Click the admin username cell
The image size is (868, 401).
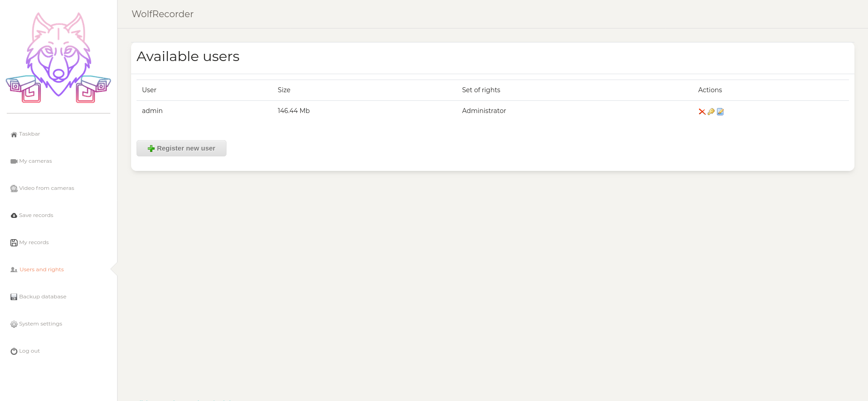(152, 111)
